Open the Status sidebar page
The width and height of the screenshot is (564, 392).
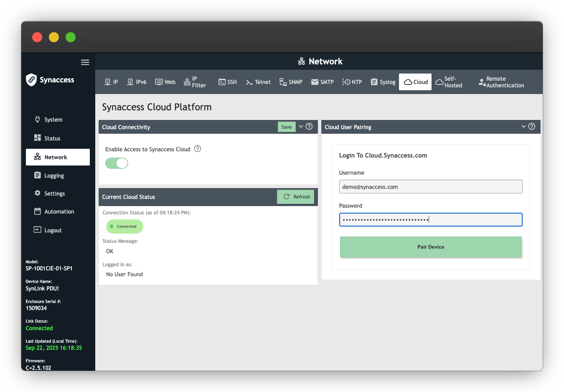52,138
